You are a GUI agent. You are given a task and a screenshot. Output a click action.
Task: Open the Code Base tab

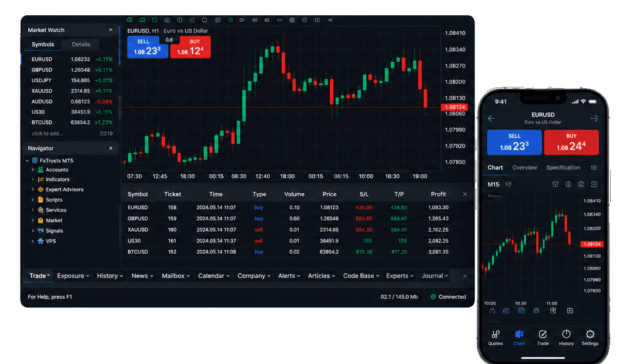(x=361, y=276)
